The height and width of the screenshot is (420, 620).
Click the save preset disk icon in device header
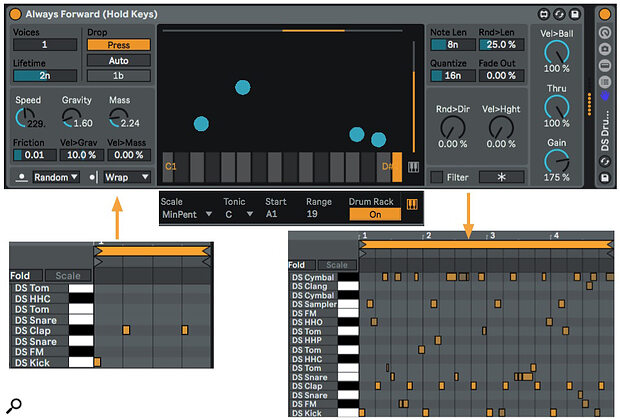point(575,14)
